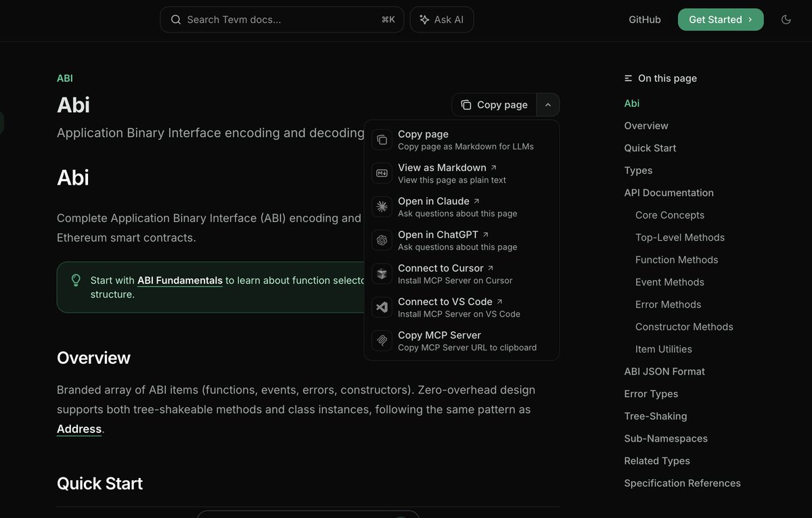The height and width of the screenshot is (518, 812).
Task: Click the ChatGPT logo icon
Action: [382, 240]
